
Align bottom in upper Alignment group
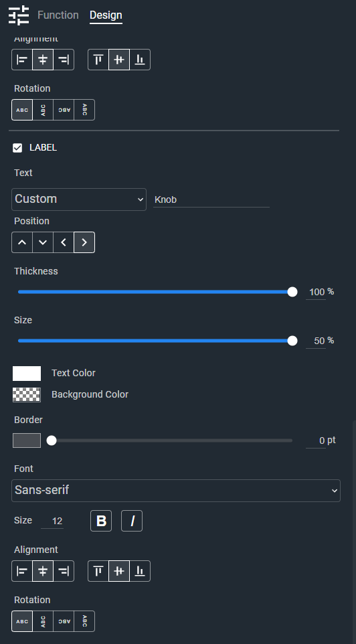[x=140, y=60]
